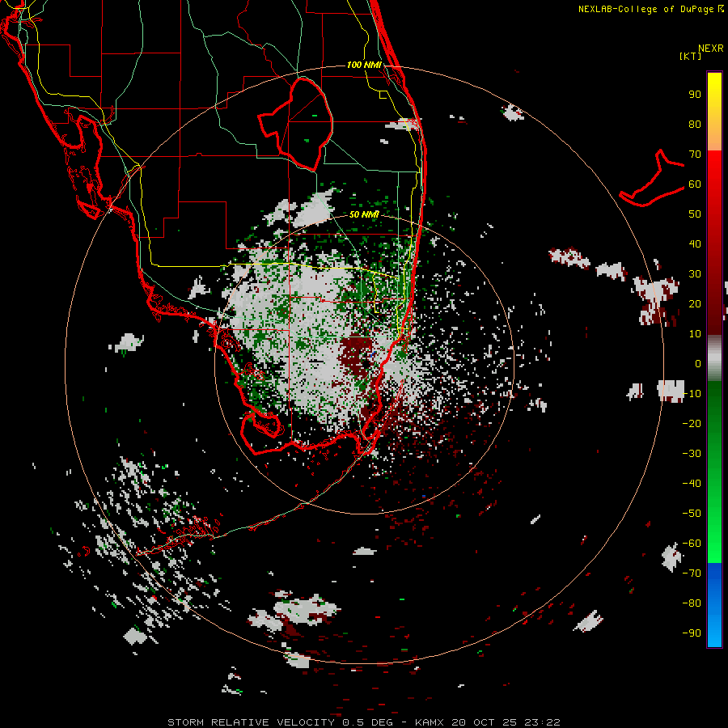Click the KAMX station identifier in footer

click(x=430, y=722)
